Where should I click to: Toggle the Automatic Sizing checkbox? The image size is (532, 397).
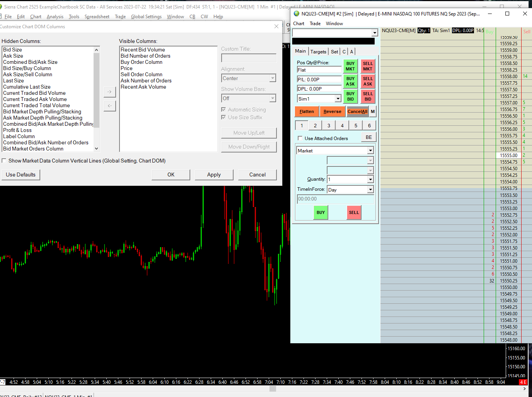click(223, 110)
